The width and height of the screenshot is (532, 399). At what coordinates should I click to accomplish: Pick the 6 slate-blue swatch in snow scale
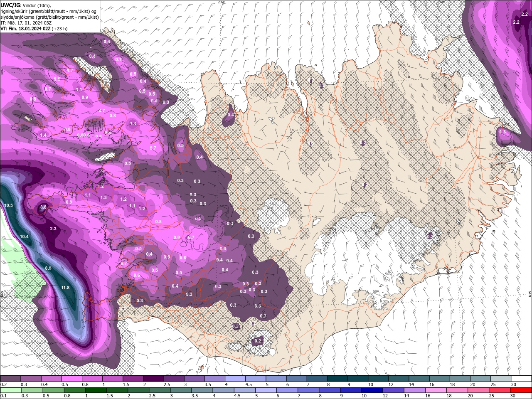pos(296,379)
